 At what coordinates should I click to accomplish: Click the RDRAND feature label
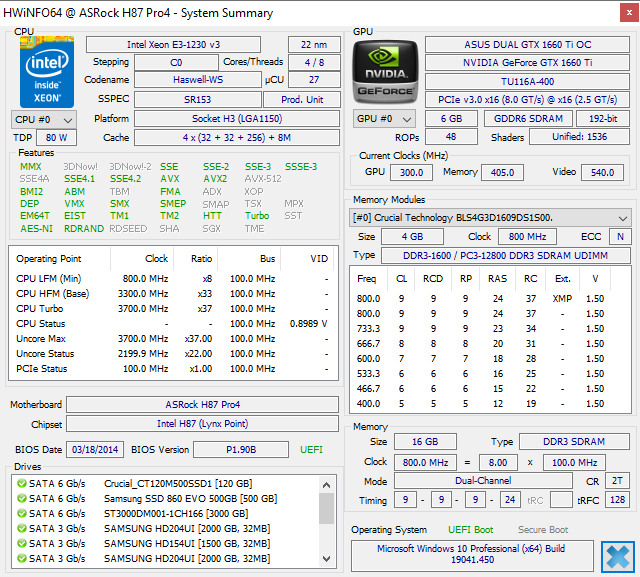[84, 229]
